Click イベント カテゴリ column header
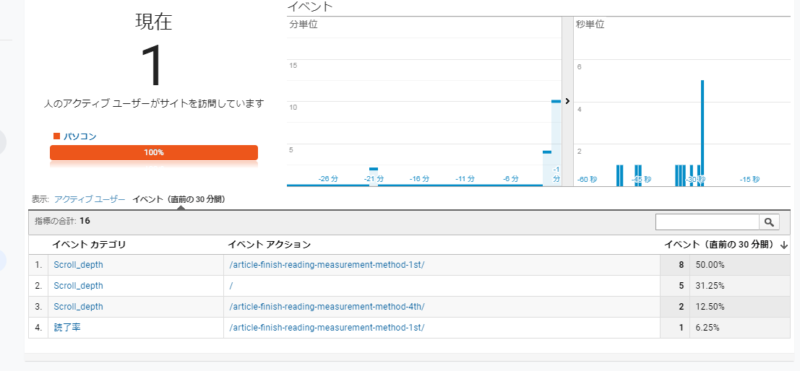 89,245
